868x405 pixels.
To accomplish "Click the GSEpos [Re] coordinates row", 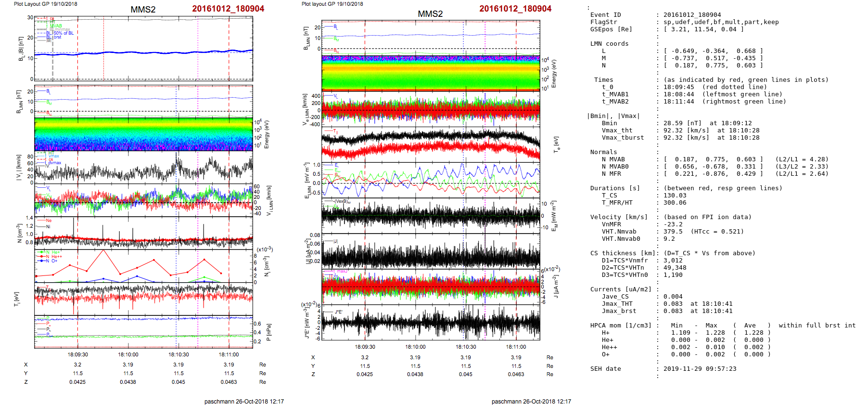I will point(703,29).
